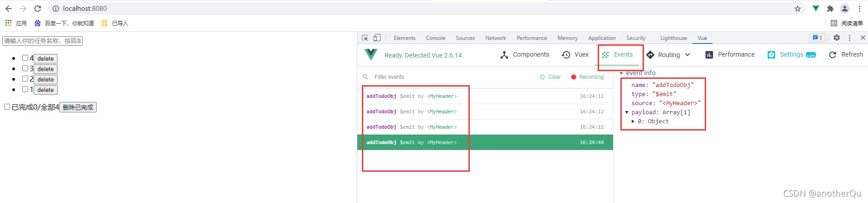Activate the inspect element picker tool
Viewport: 868px width, 203px height.
(365, 38)
